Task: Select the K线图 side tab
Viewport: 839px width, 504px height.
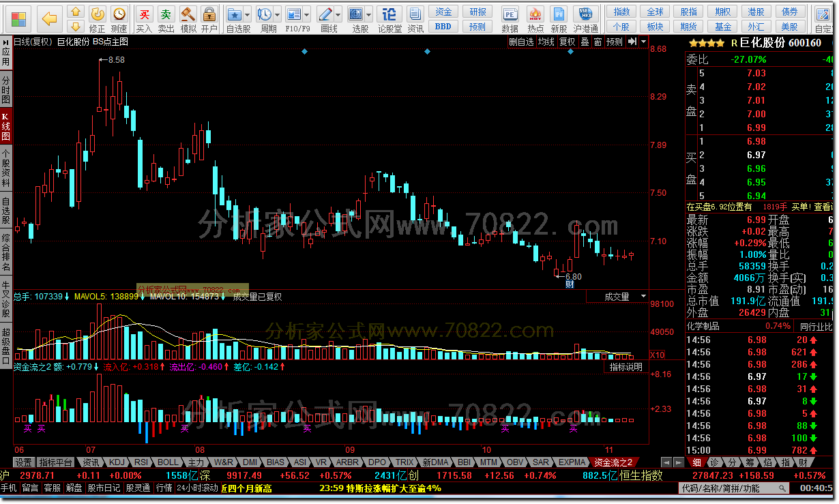Action: [5, 126]
